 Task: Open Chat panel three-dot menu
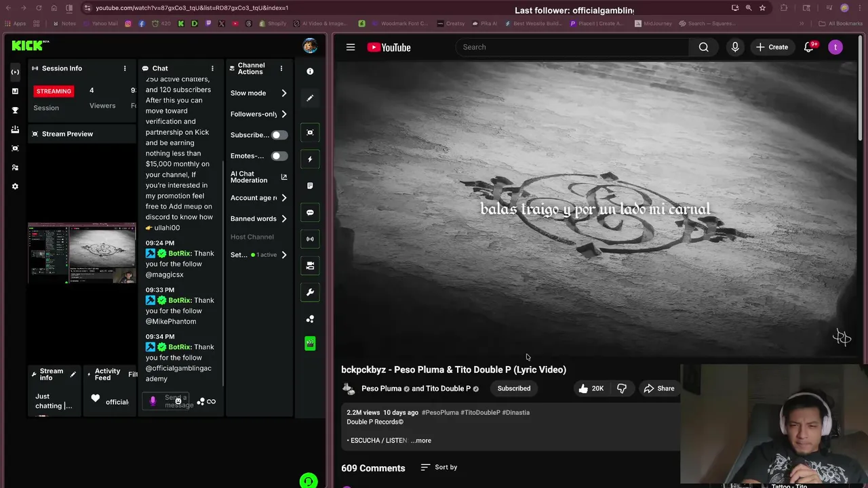click(212, 68)
